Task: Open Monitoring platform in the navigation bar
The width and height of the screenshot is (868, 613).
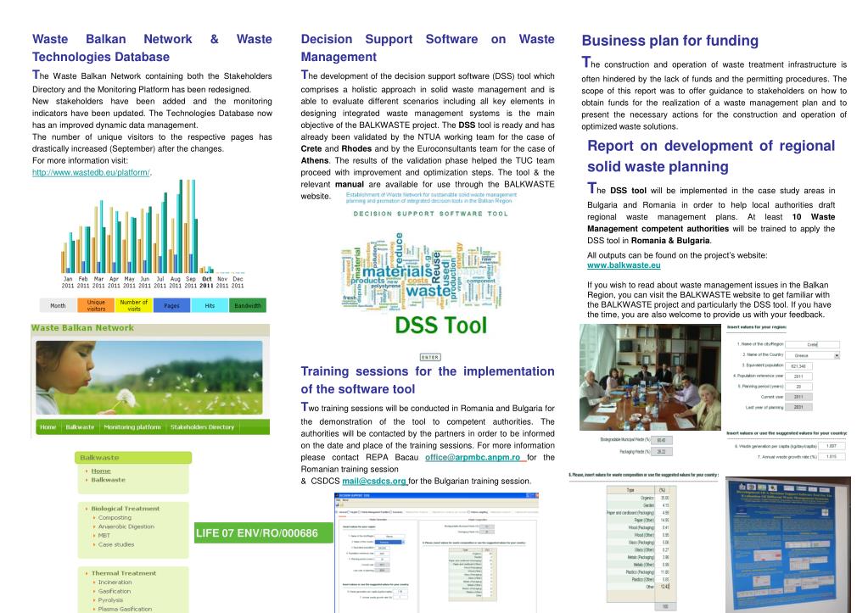Action: tap(132, 427)
